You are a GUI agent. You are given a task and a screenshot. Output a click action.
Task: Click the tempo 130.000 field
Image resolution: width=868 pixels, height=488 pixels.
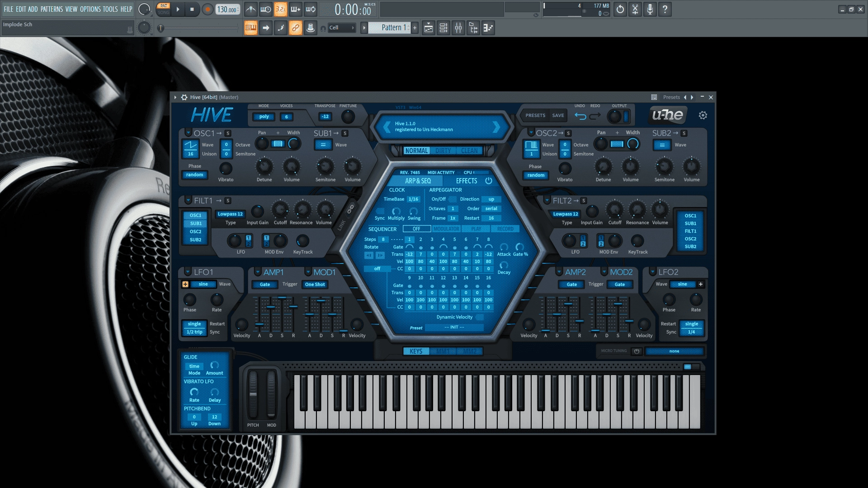click(227, 9)
